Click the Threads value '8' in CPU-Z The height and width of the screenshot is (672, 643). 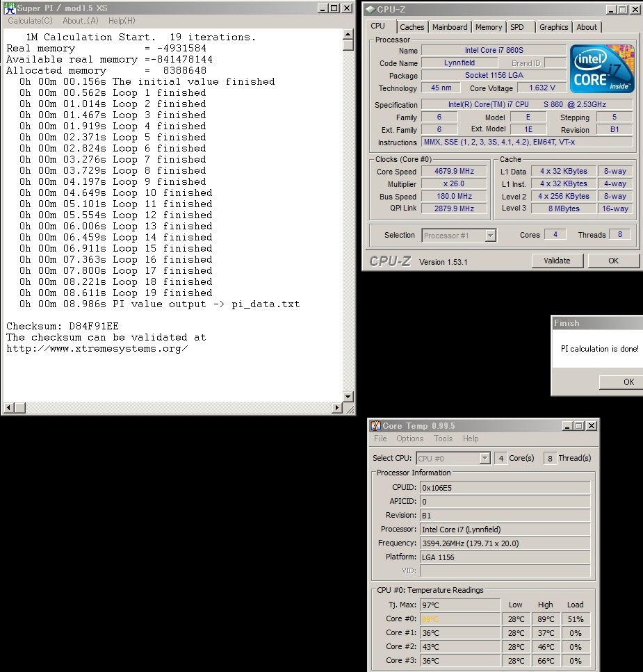[x=620, y=234]
